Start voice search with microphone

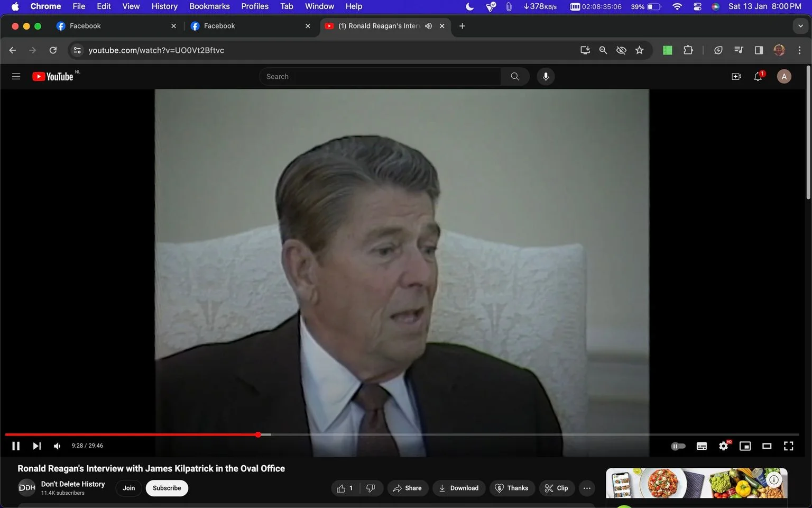point(546,77)
